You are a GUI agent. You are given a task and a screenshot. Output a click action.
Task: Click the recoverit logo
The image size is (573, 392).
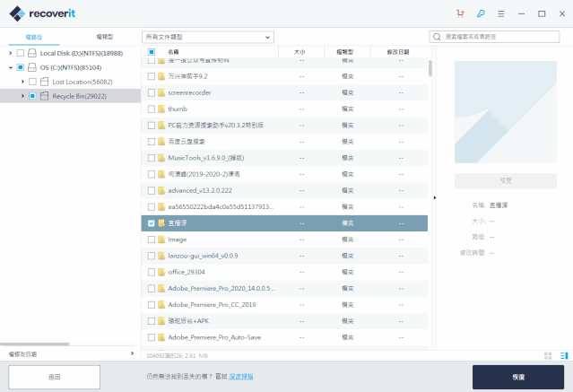[x=42, y=13]
